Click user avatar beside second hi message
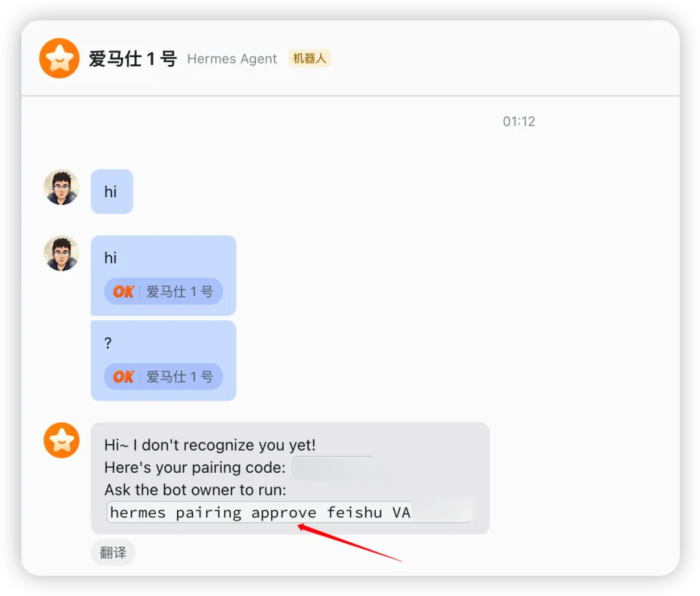Image resolution: width=700 pixels, height=596 pixels. pyautogui.click(x=62, y=254)
